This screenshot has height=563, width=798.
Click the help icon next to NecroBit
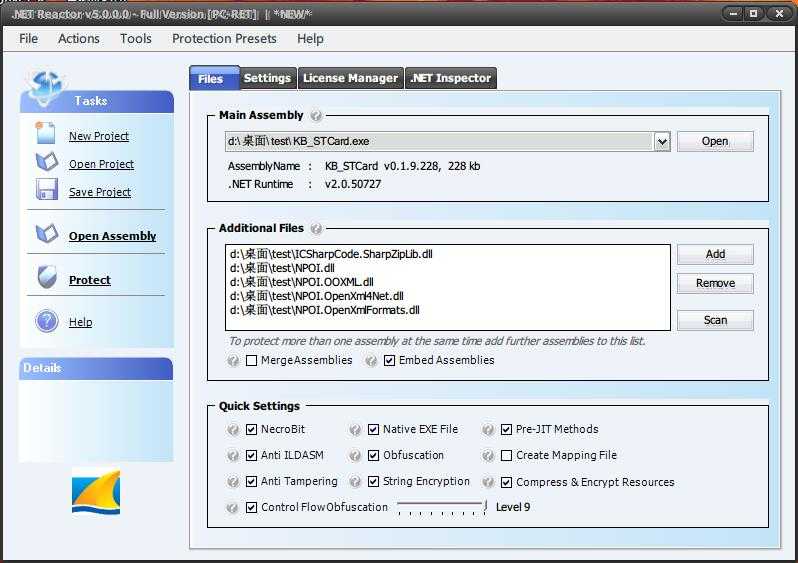click(233, 430)
